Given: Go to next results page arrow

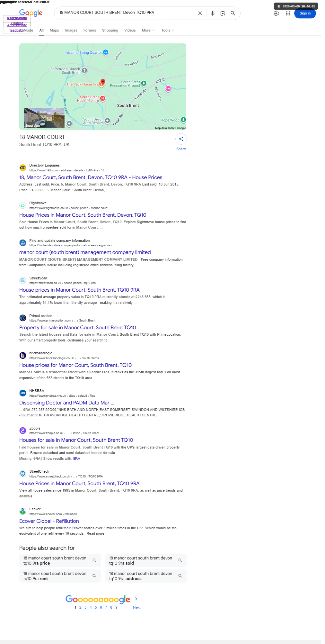Looking at the screenshot, I should click(x=136, y=599).
